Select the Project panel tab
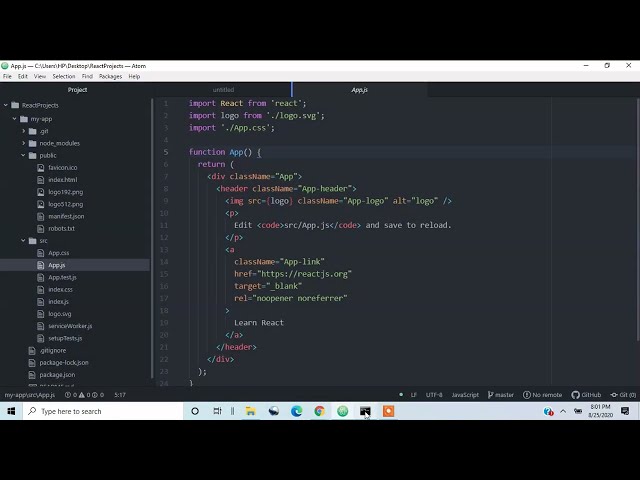The image size is (640, 480). pyautogui.click(x=77, y=90)
